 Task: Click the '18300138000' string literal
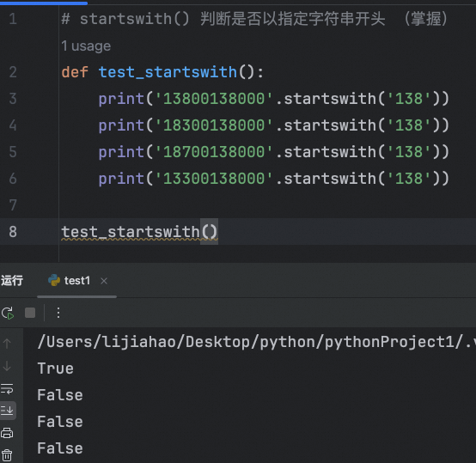(x=214, y=125)
